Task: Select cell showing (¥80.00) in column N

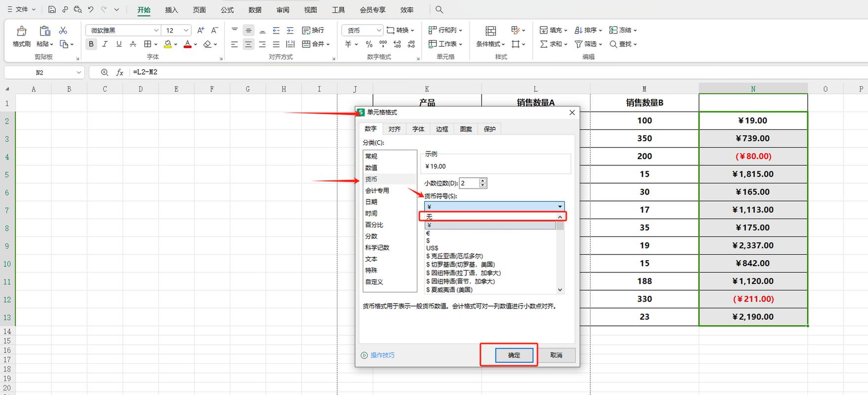Action: point(753,156)
